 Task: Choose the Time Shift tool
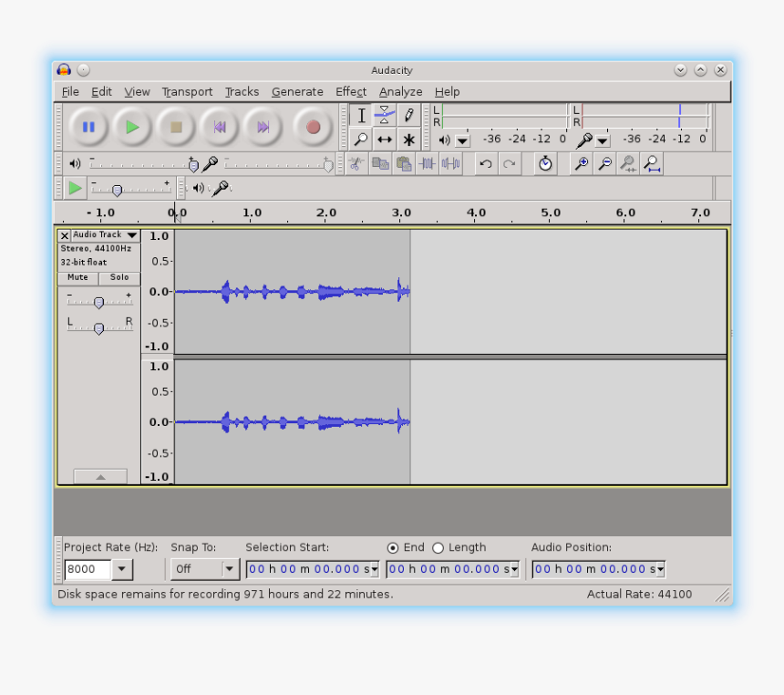385,139
